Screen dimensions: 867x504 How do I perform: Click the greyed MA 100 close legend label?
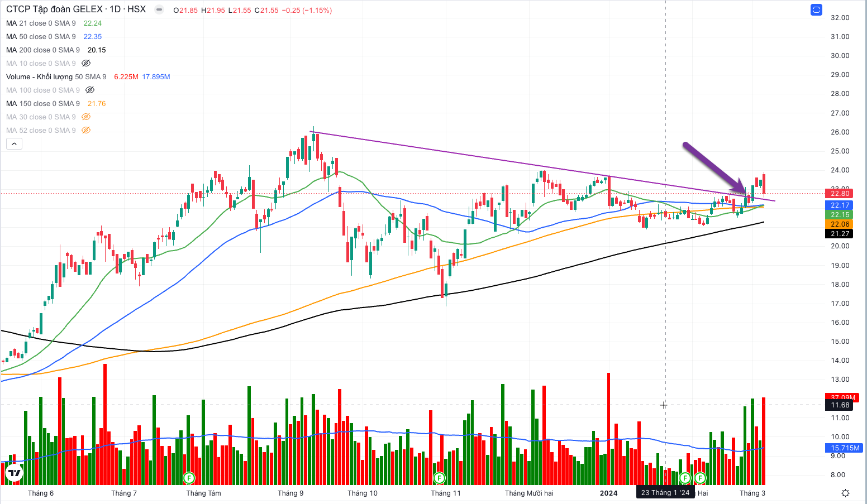(x=43, y=90)
